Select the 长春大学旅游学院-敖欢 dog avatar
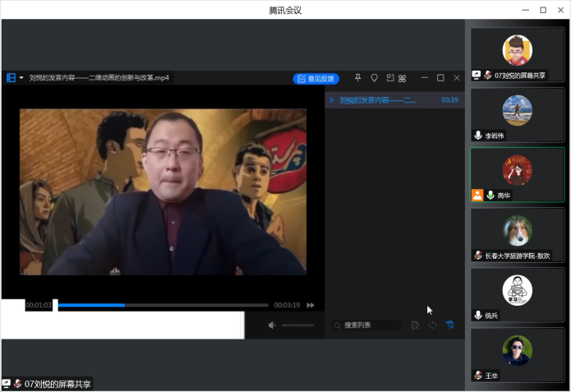The width and height of the screenshot is (571, 392). [x=517, y=230]
